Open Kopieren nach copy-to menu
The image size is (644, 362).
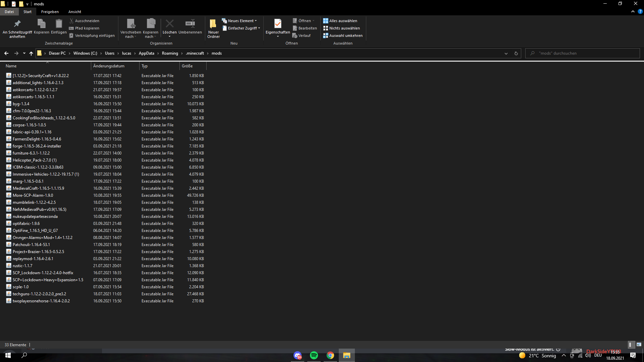pyautogui.click(x=151, y=28)
